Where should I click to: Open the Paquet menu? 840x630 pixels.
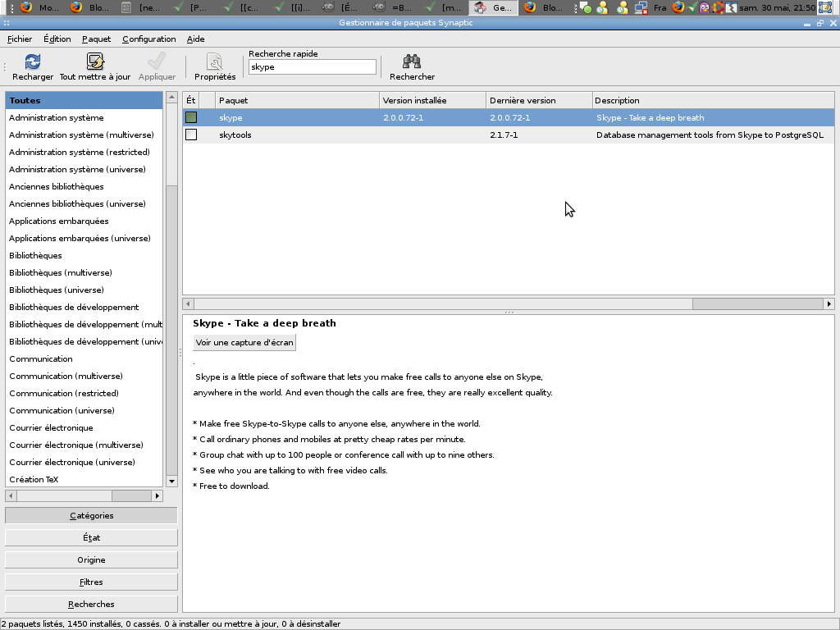tap(97, 39)
